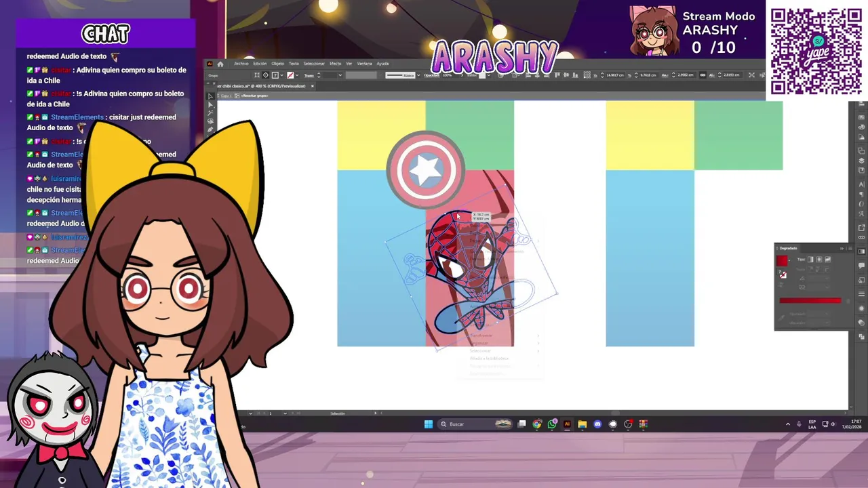Open Task View from the taskbar
Screen dimensions: 868x488
pyautogui.click(x=522, y=424)
